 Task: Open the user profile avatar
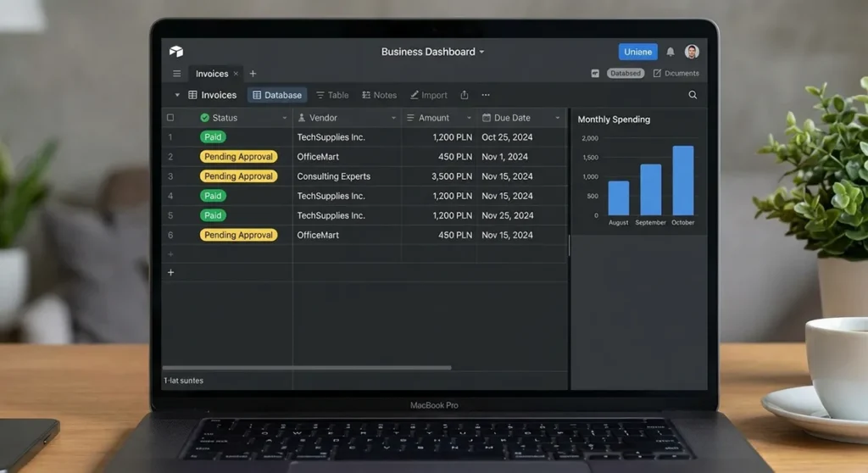coord(692,52)
